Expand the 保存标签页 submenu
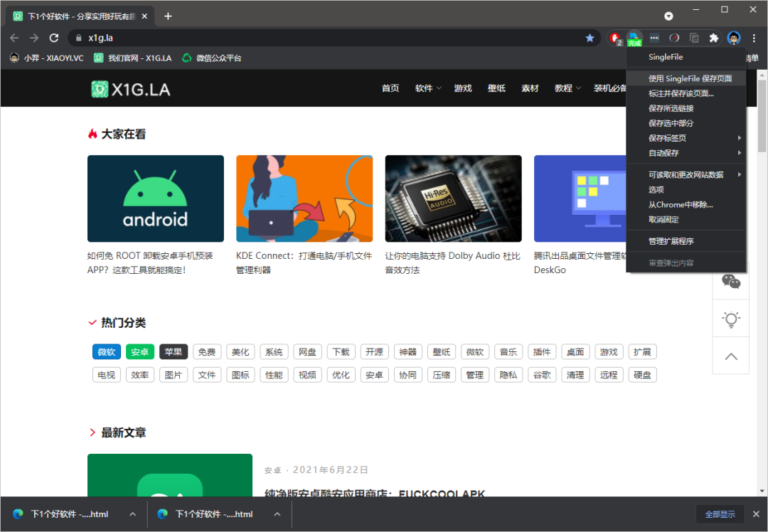Image resolution: width=768 pixels, height=532 pixels. 686,138
